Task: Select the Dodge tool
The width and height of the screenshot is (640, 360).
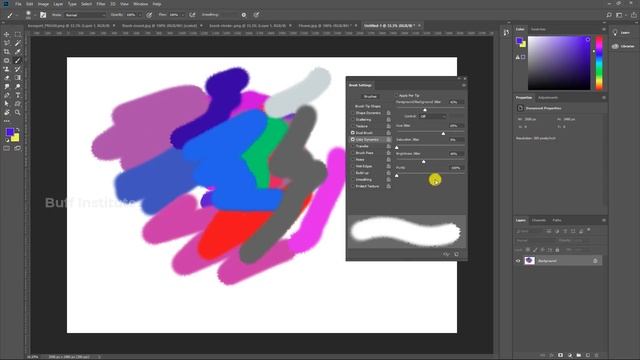Action: [18, 87]
